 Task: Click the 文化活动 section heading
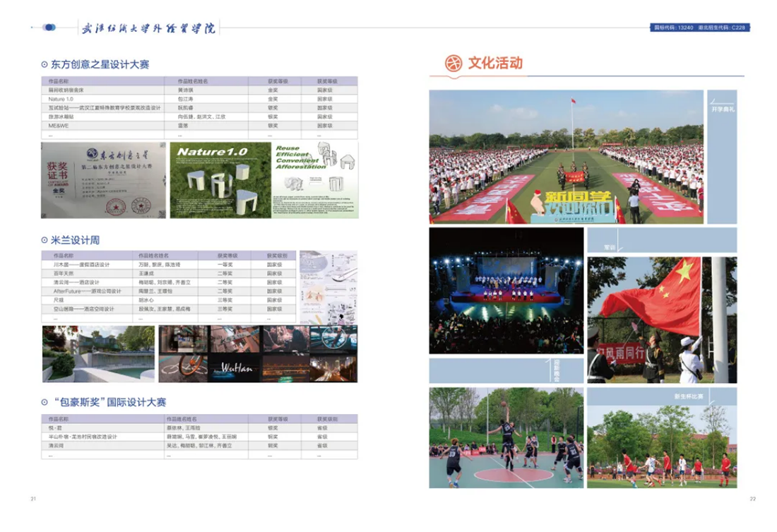(495, 63)
